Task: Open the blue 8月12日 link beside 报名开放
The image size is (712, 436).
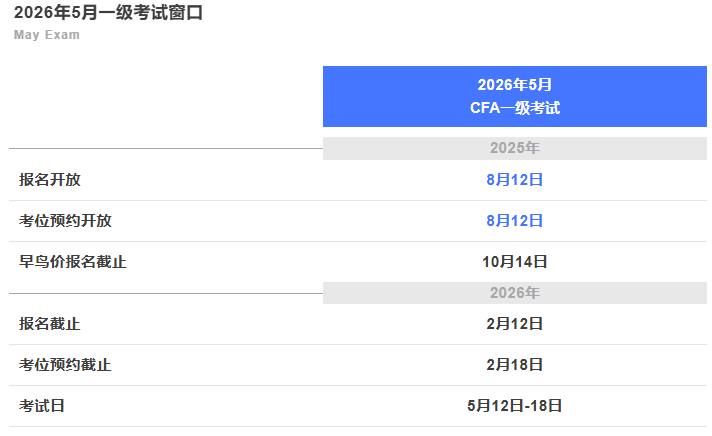Action: click(514, 180)
